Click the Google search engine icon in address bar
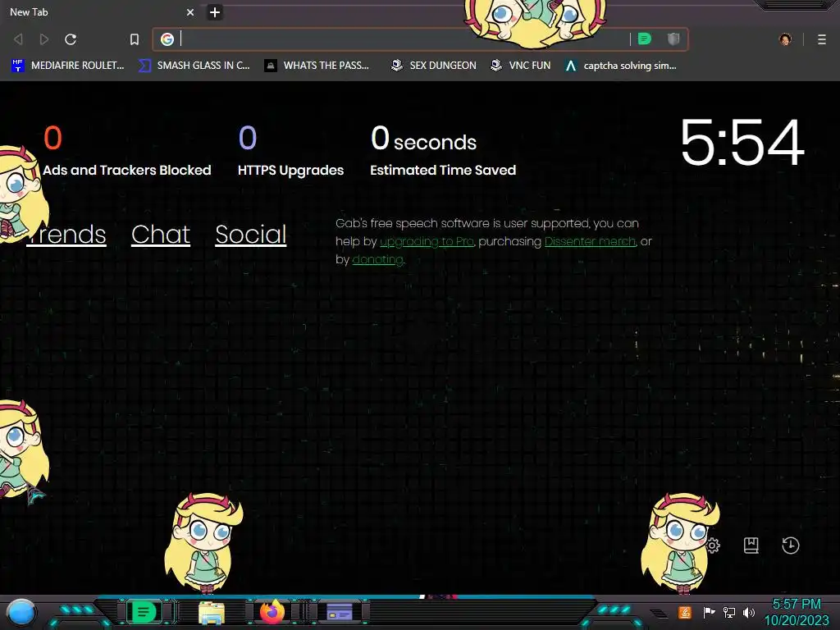This screenshot has height=630, width=840. pyautogui.click(x=167, y=39)
